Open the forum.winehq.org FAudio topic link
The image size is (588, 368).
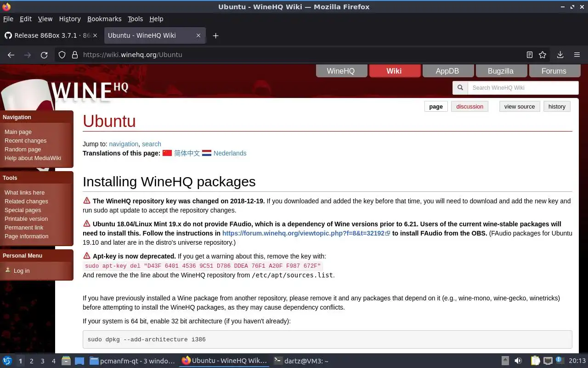pos(306,233)
